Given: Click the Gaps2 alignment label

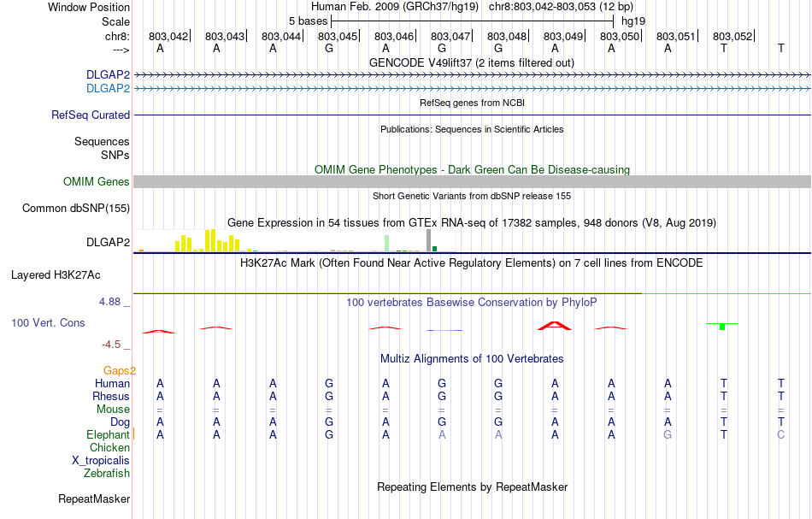Looking at the screenshot, I should point(119,370).
